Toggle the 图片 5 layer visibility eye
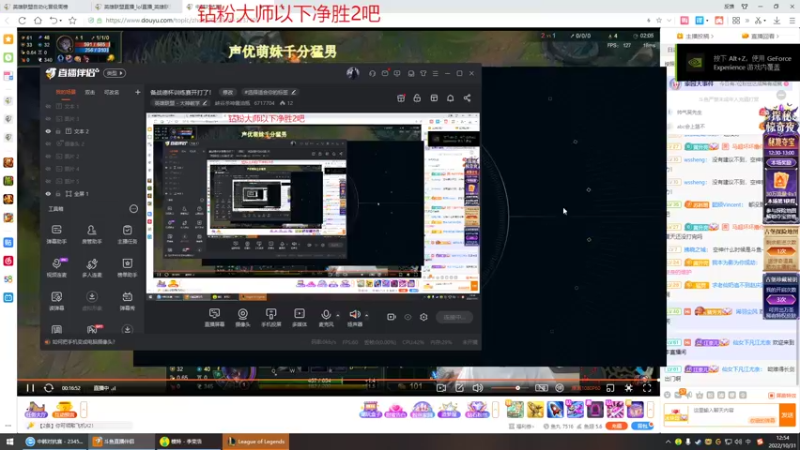Viewport: 800px width, 450px height. tap(48, 181)
